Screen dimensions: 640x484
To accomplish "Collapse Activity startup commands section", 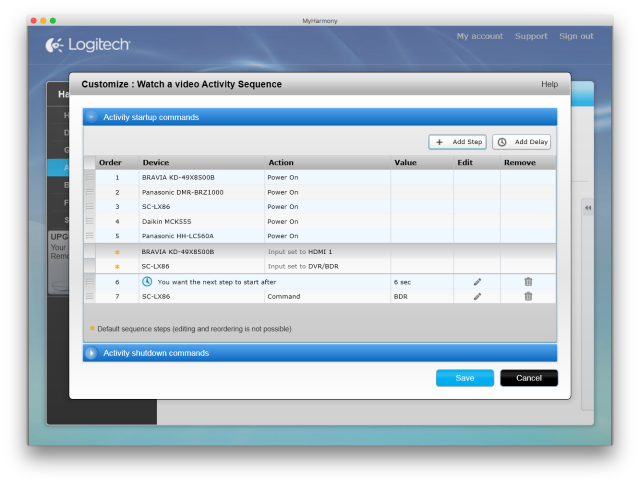I will [91, 117].
